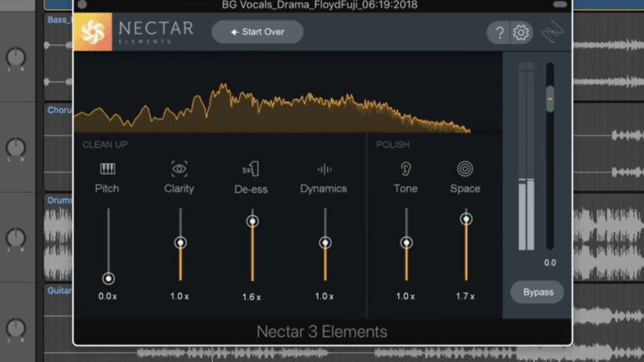This screenshot has width=644, height=362.
Task: Click the pill button in the title bar
Action: (x=560, y=4)
